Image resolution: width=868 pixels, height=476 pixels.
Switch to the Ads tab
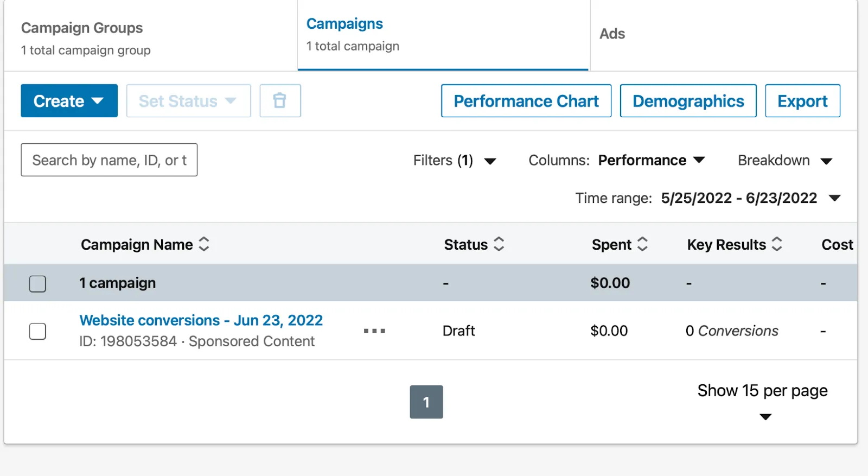(x=612, y=34)
